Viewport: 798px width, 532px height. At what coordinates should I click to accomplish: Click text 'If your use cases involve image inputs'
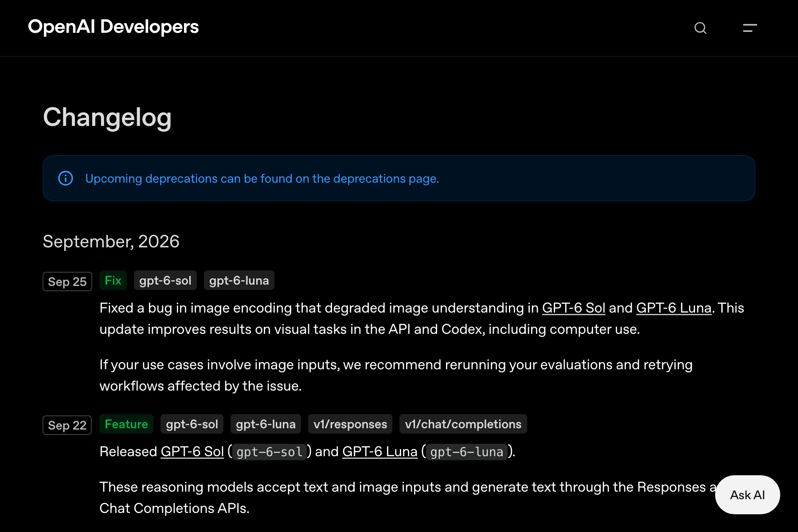(219, 364)
